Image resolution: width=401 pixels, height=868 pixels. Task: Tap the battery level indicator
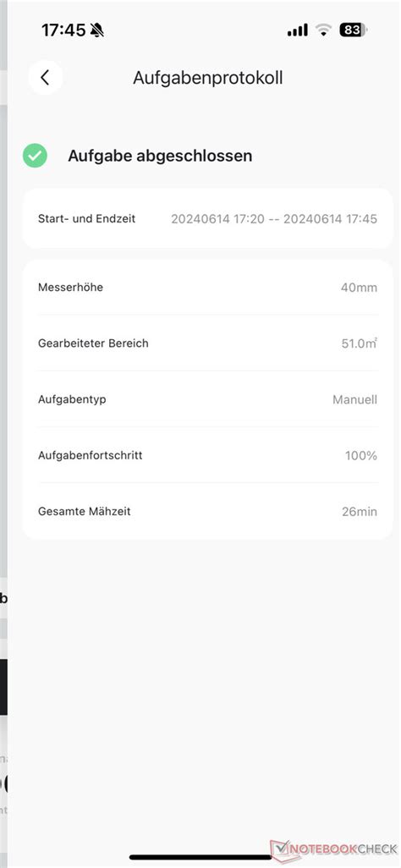pyautogui.click(x=354, y=30)
